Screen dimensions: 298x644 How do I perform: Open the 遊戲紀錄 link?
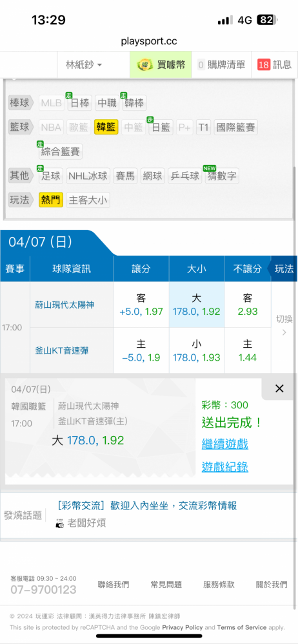(x=224, y=466)
